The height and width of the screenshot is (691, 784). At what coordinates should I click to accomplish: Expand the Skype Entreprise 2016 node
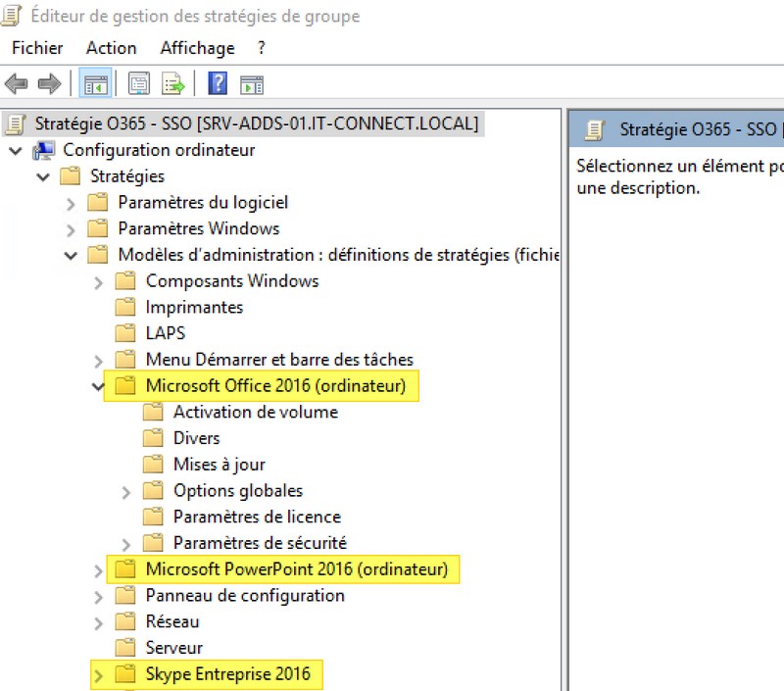(x=99, y=674)
